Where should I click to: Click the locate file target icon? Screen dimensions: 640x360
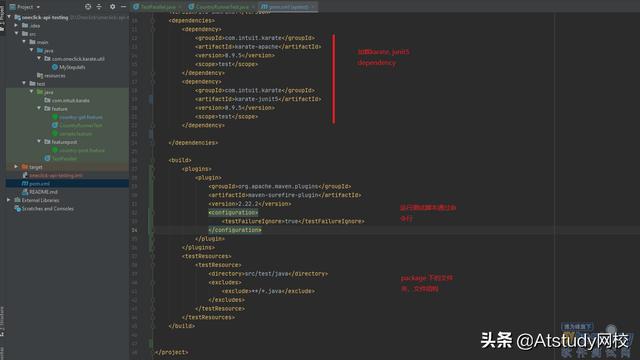[x=88, y=7]
